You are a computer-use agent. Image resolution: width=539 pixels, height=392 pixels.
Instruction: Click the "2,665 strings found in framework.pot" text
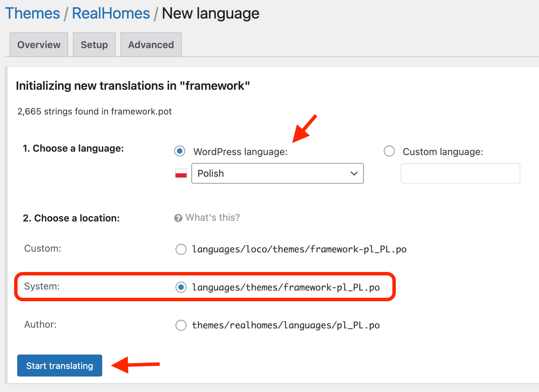point(95,111)
